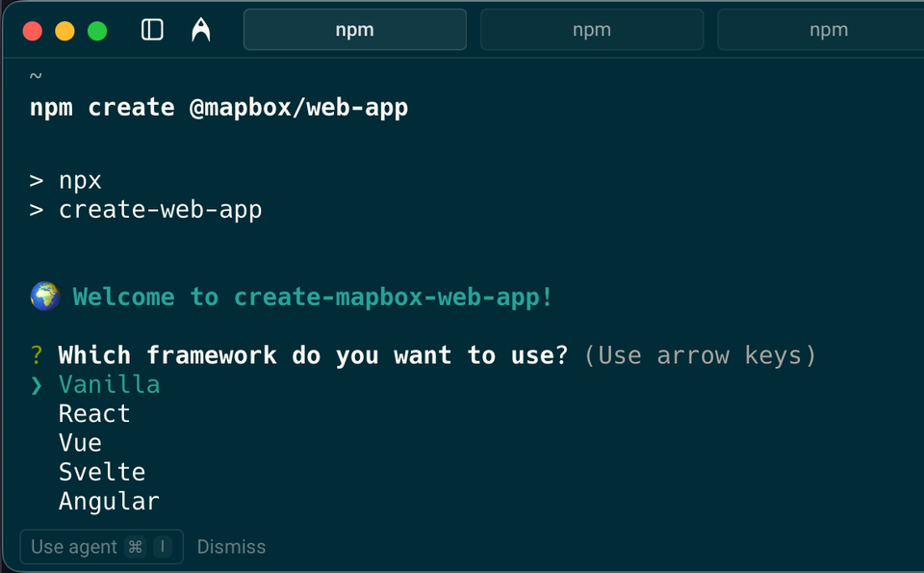Choose Svelte as the framework
This screenshot has width=924, height=573.
pos(102,472)
